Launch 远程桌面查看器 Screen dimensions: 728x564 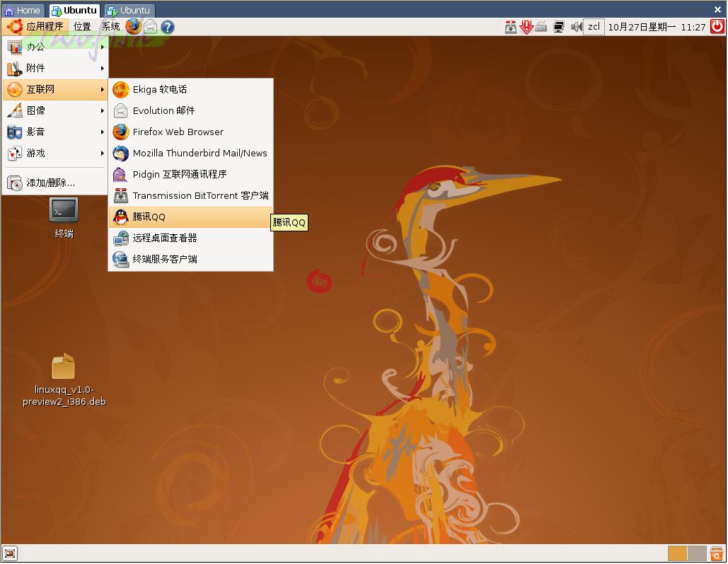coord(191,238)
